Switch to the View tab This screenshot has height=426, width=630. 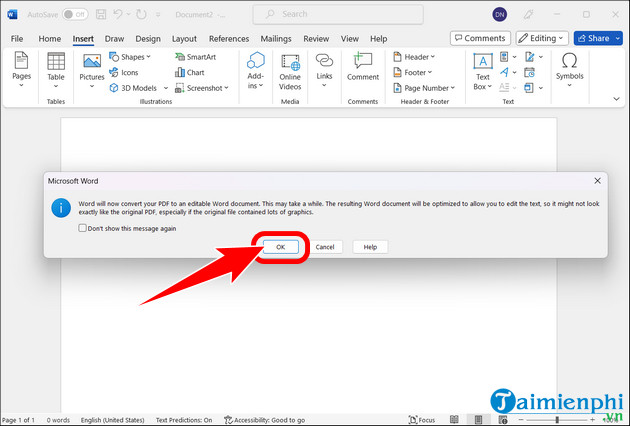pyautogui.click(x=350, y=39)
